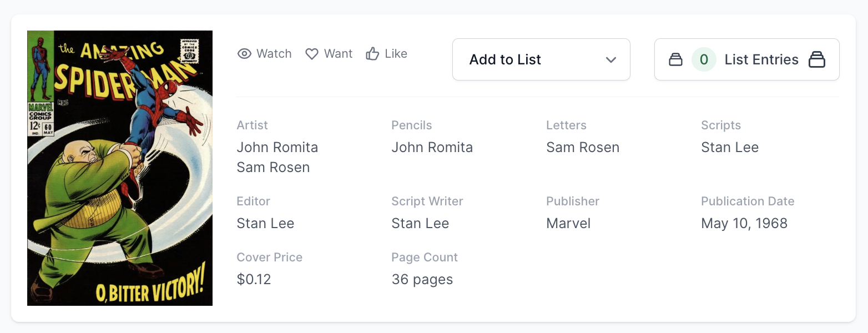868x333 pixels.
Task: Choose Stan Lee under Script Writer
Action: [420, 224]
